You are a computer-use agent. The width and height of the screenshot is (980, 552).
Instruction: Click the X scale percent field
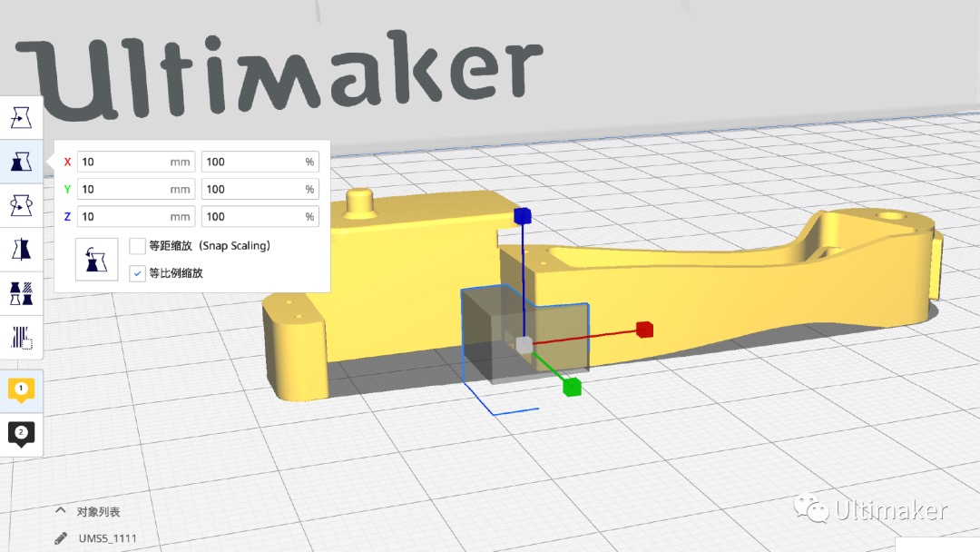[x=260, y=162]
